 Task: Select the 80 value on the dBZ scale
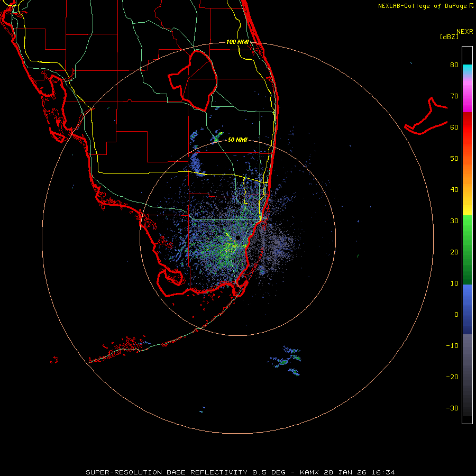[x=454, y=65]
